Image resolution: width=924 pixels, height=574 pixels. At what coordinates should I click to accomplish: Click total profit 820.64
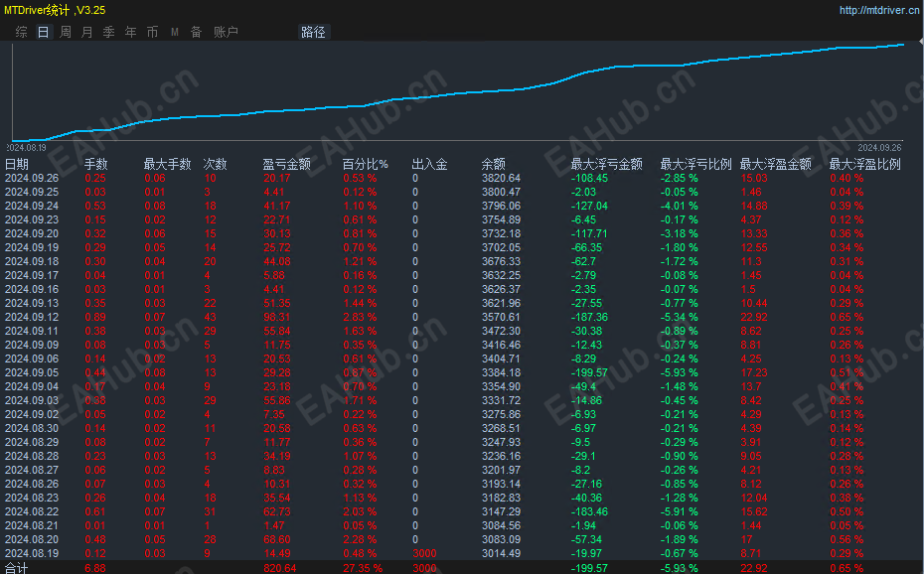tap(280, 568)
